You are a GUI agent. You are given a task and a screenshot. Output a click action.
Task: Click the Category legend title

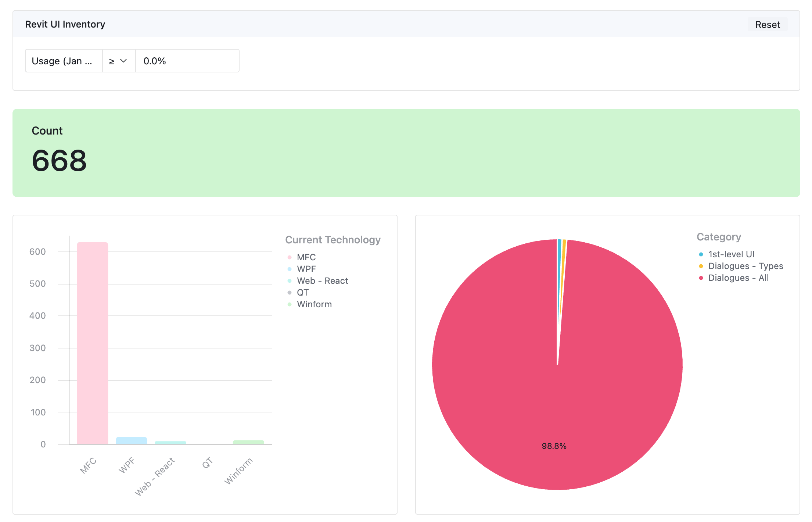point(719,237)
